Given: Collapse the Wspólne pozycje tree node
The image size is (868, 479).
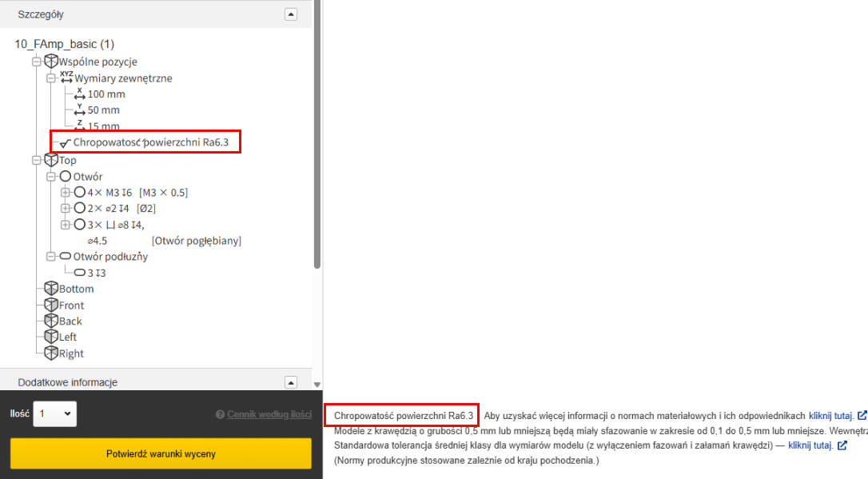Looking at the screenshot, I should (x=36, y=62).
